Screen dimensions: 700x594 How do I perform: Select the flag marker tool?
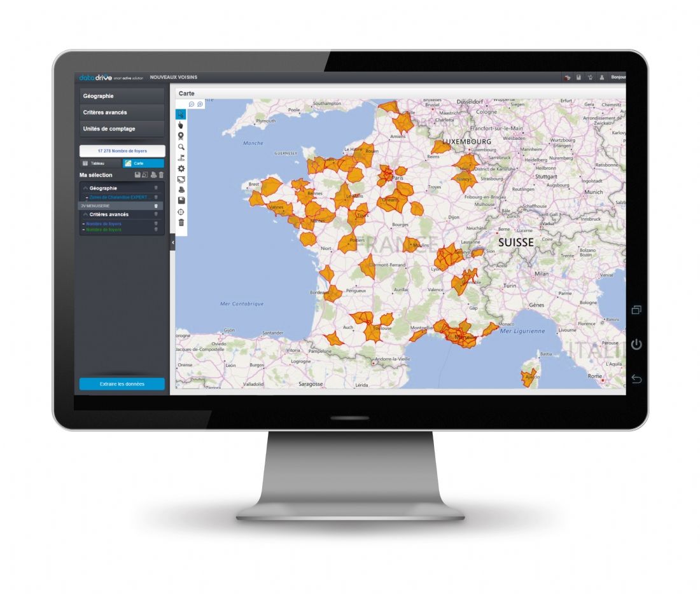pyautogui.click(x=181, y=158)
